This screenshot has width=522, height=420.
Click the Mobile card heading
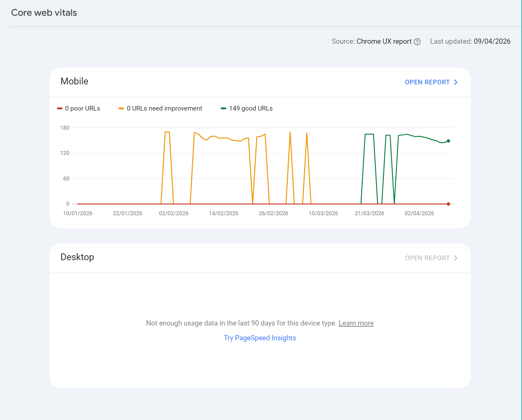tap(74, 81)
